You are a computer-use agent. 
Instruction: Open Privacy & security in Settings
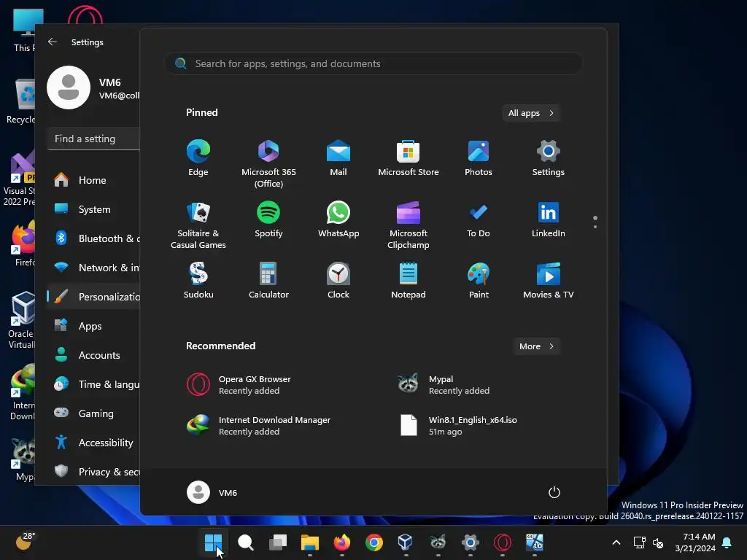coord(94,472)
